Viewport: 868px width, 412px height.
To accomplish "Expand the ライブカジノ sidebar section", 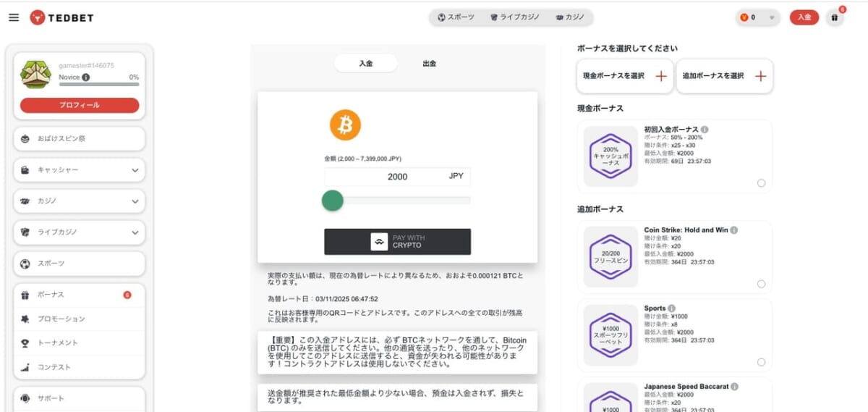I will 135,232.
